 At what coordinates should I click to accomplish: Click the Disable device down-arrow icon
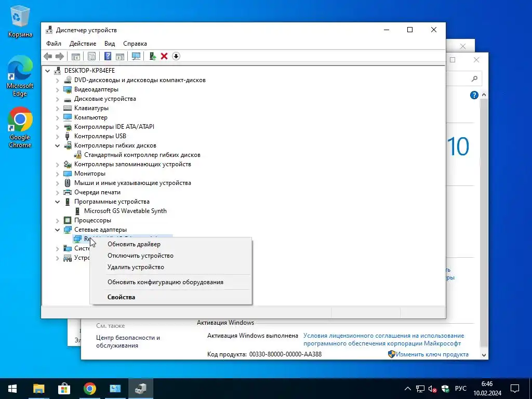coord(176,56)
